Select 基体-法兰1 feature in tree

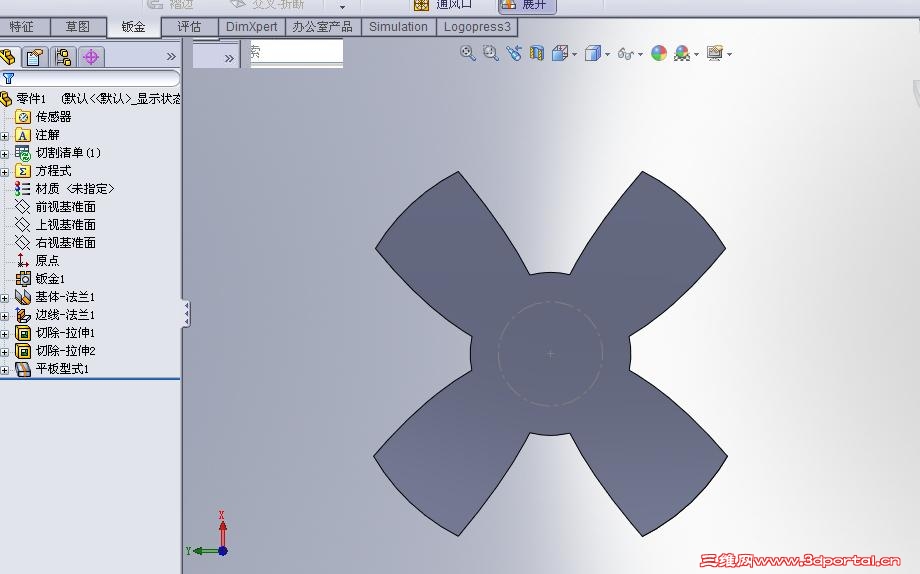(65, 297)
